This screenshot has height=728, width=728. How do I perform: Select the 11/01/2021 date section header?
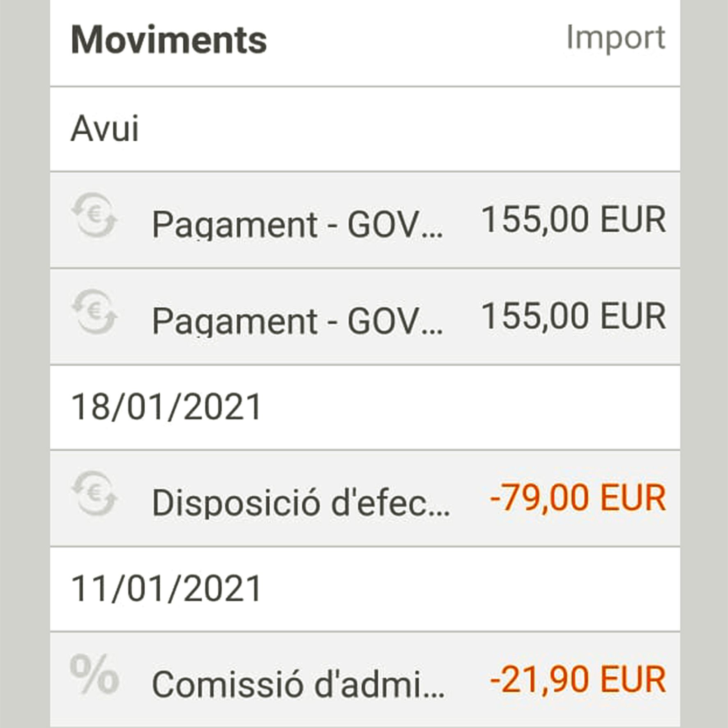click(365, 589)
